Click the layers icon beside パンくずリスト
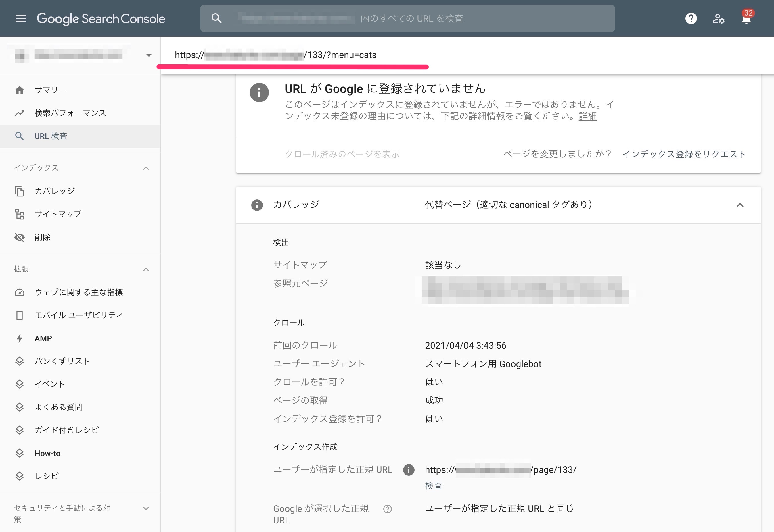Viewport: 774px width, 532px height. pos(19,361)
